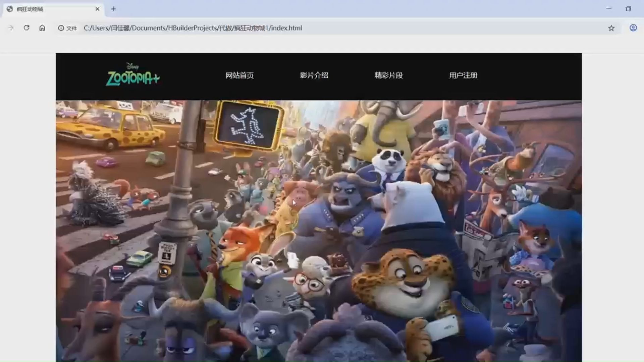Screen dimensions: 644x362
Task: Click the globe favicon on the tab
Action: pyautogui.click(x=9, y=9)
